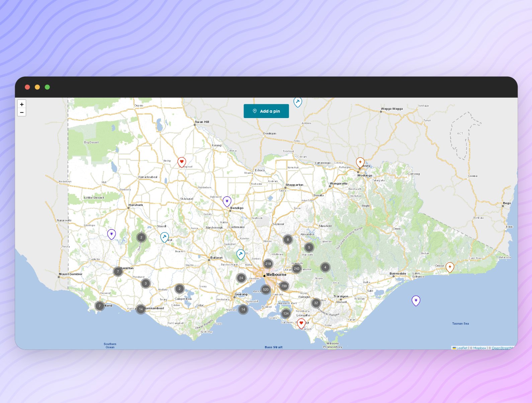
Task: Expand the 520 marker cluster
Action: pos(266,290)
